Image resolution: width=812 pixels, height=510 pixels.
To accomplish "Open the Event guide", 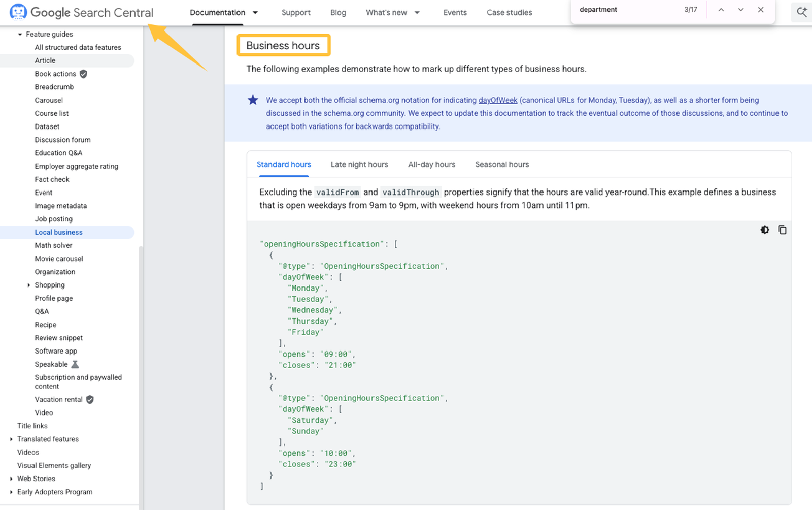I will point(44,193).
